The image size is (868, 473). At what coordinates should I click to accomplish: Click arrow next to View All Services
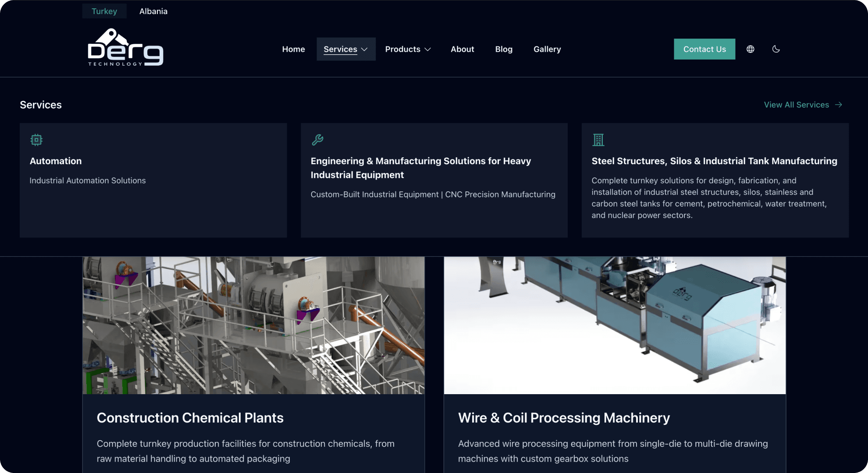pyautogui.click(x=839, y=105)
